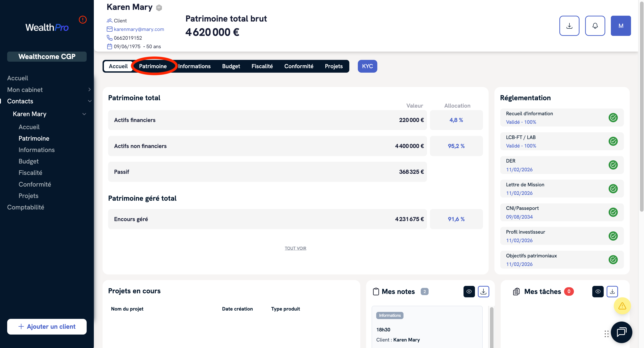
Task: Switch to the Fiscalité tab
Action: (x=262, y=66)
